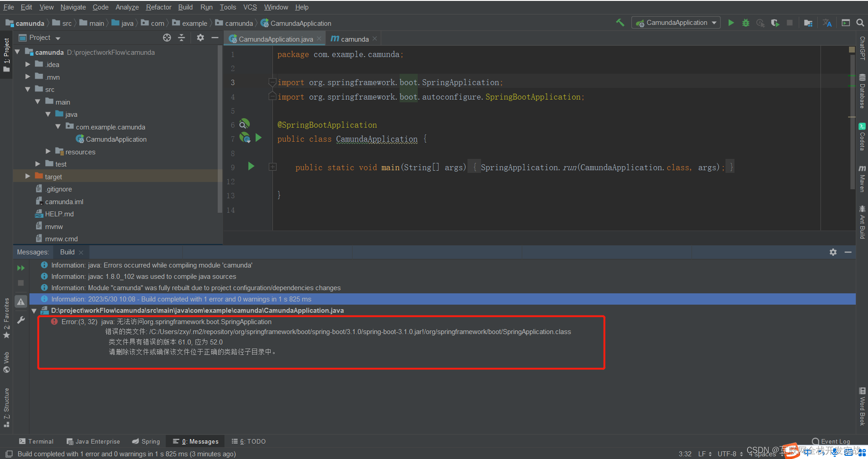868x459 pixels.
Task: Click the wrench icon in Messages panel
Action: point(21,320)
